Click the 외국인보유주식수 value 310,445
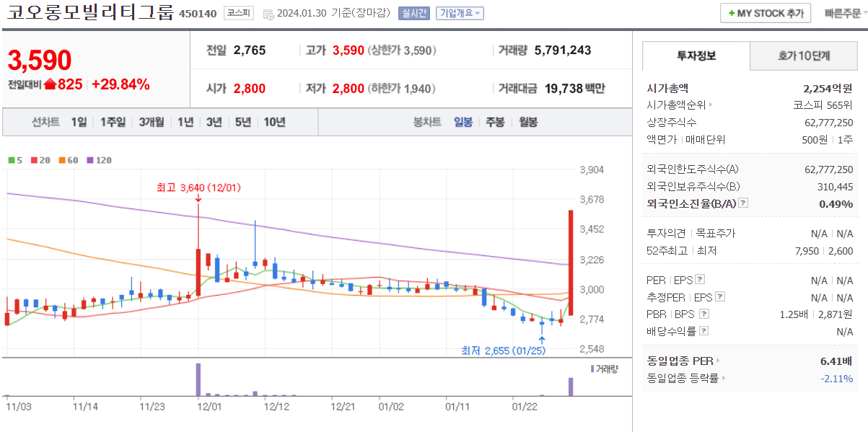 [x=836, y=186]
